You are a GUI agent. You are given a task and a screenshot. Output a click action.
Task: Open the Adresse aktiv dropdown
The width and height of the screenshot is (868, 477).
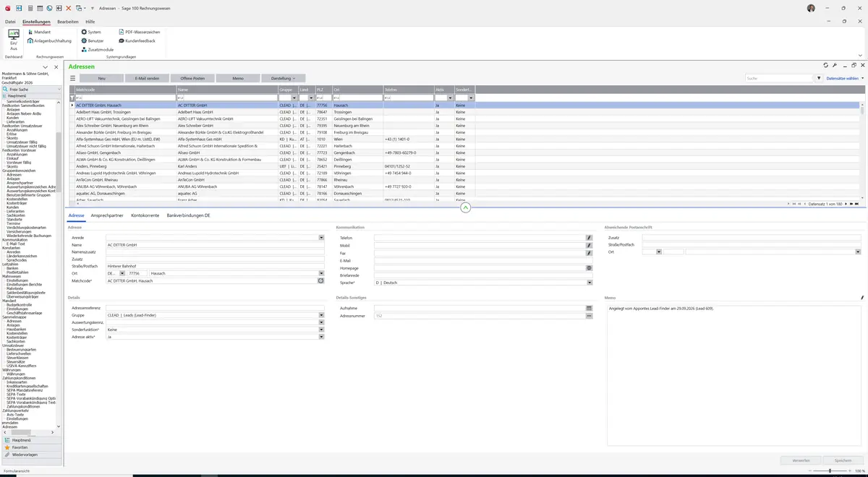coord(321,337)
